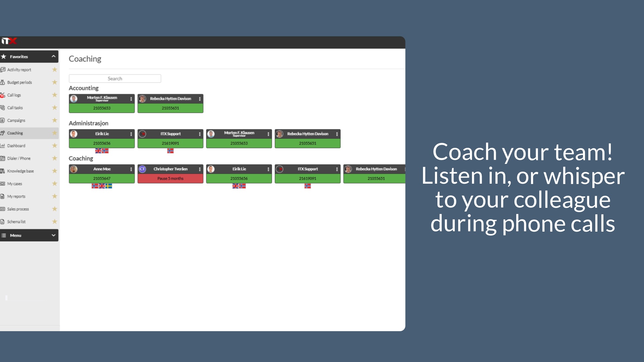The height and width of the screenshot is (362, 644).
Task: Click the Knowledge base icon in sidebar
Action: [x=4, y=171]
